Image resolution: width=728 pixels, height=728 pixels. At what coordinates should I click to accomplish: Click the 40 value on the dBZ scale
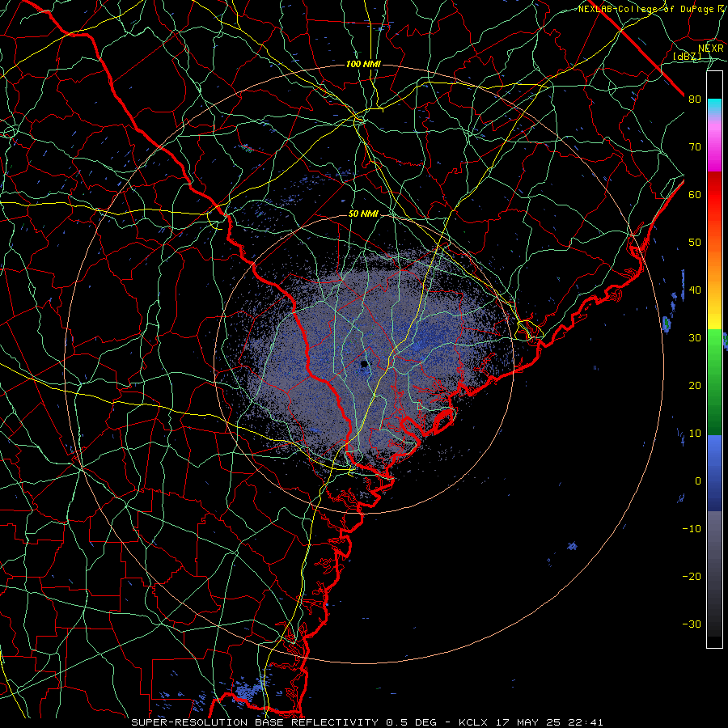tap(695, 290)
